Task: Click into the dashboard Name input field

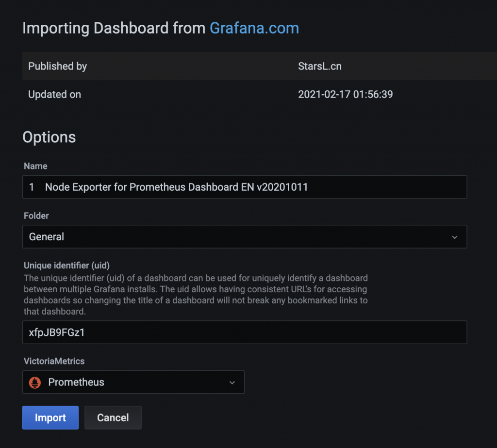Action: pos(245,187)
